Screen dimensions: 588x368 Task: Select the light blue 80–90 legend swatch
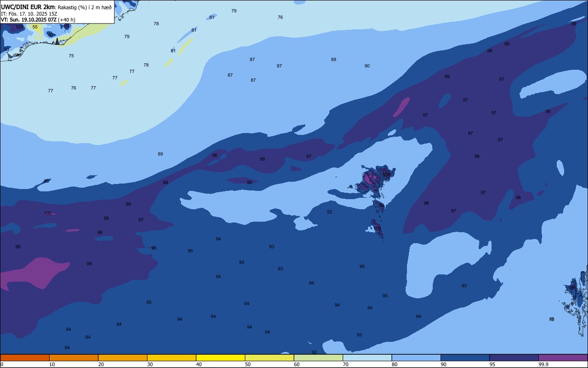tap(416, 357)
